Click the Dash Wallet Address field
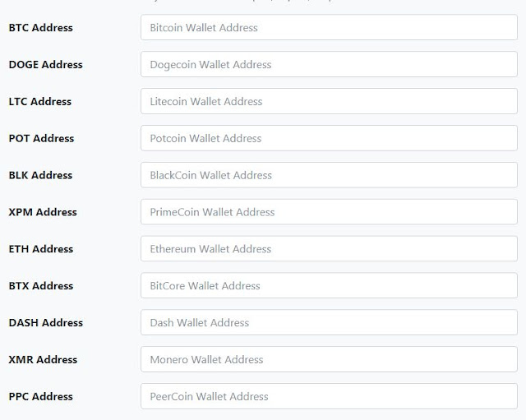 click(329, 323)
